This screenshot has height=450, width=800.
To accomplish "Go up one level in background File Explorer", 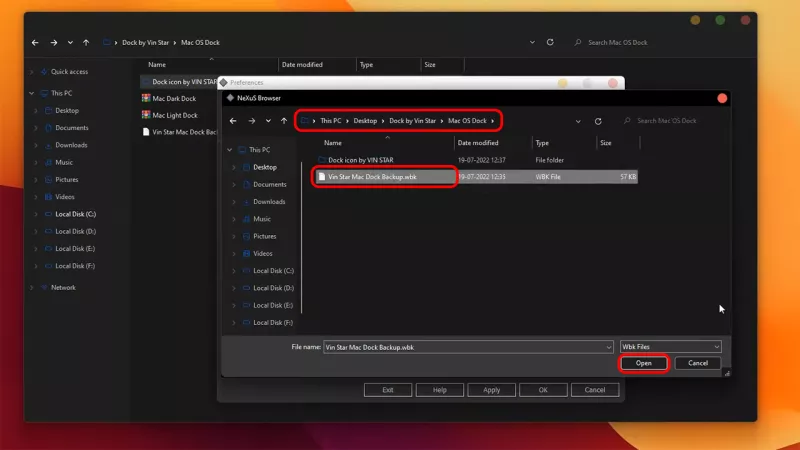I will pos(86,43).
